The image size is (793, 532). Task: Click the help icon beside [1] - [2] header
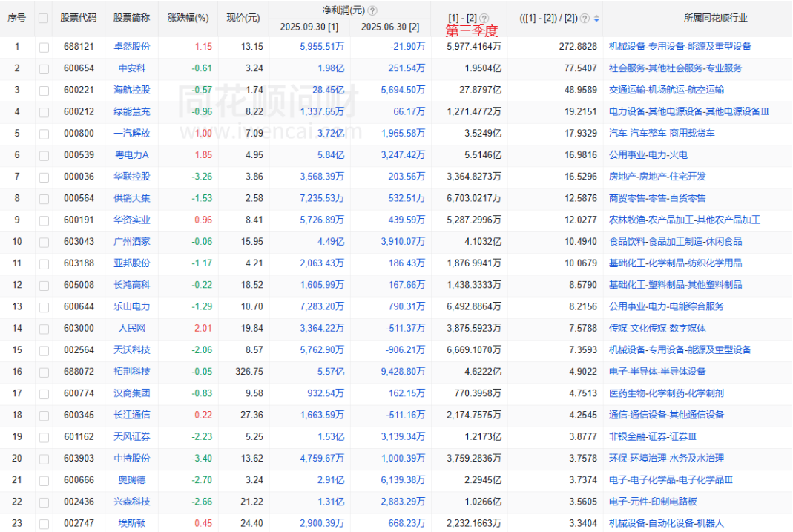[484, 18]
